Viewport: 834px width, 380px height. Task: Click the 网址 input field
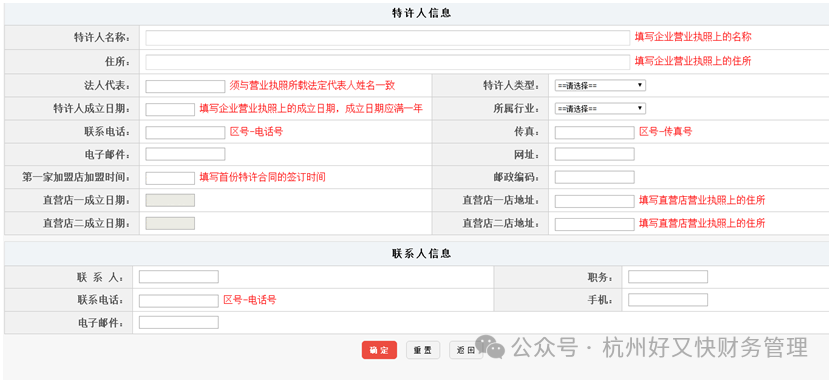[x=595, y=154]
